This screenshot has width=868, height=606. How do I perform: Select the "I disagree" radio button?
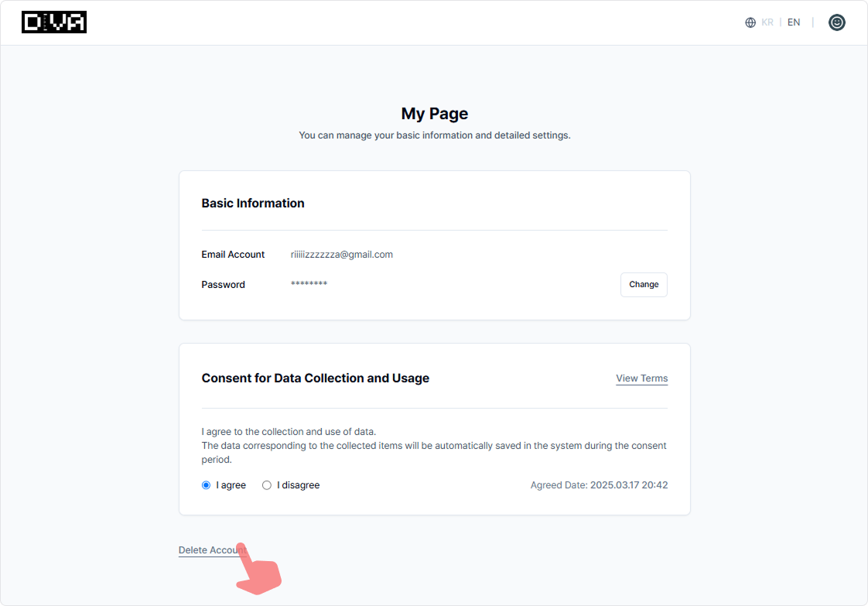(x=267, y=485)
